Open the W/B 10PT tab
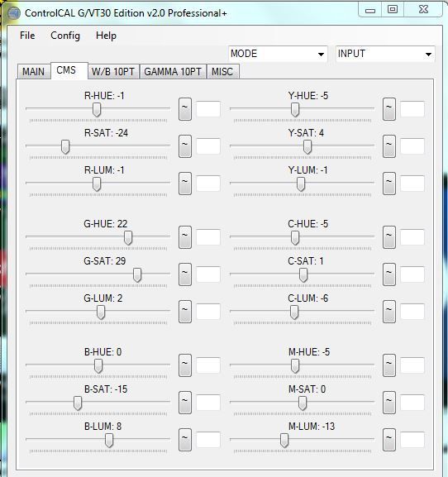This screenshot has height=477, width=448. [x=113, y=72]
